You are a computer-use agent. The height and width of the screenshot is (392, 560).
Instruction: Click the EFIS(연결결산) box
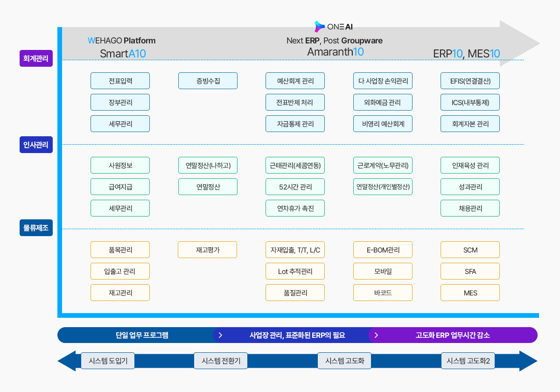pos(470,81)
